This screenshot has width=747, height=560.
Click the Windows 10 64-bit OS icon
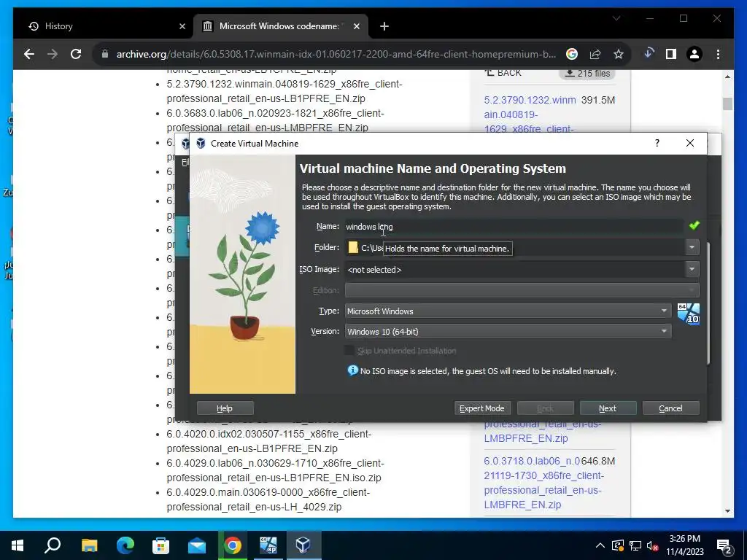point(689,314)
